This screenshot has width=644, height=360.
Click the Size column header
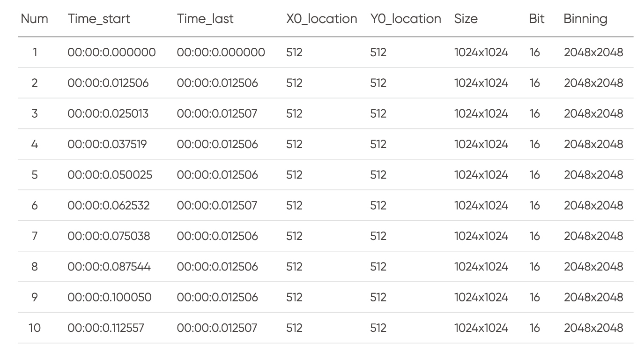pos(466,19)
